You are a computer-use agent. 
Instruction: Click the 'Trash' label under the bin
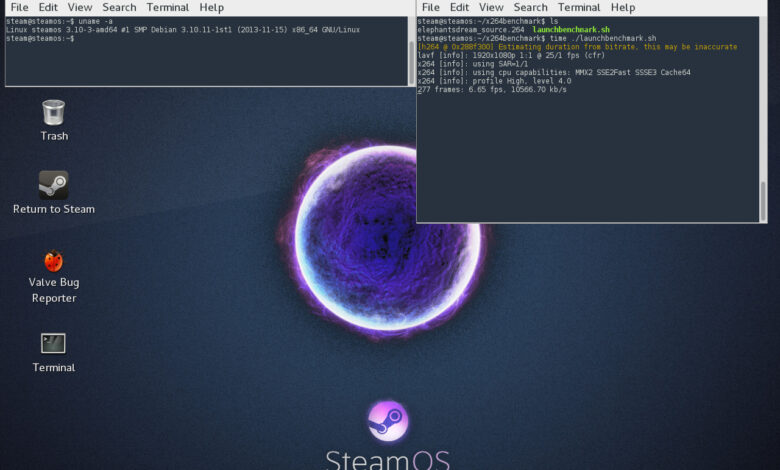54,136
